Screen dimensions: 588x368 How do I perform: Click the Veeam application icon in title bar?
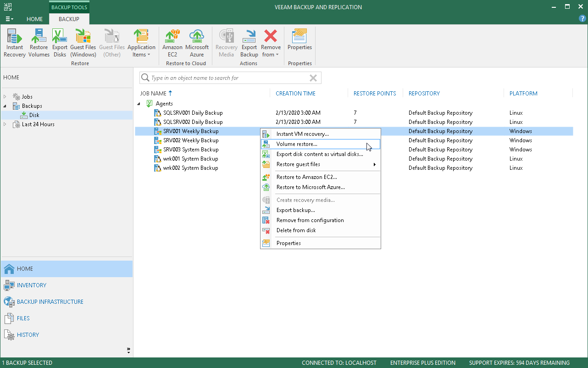tap(8, 7)
